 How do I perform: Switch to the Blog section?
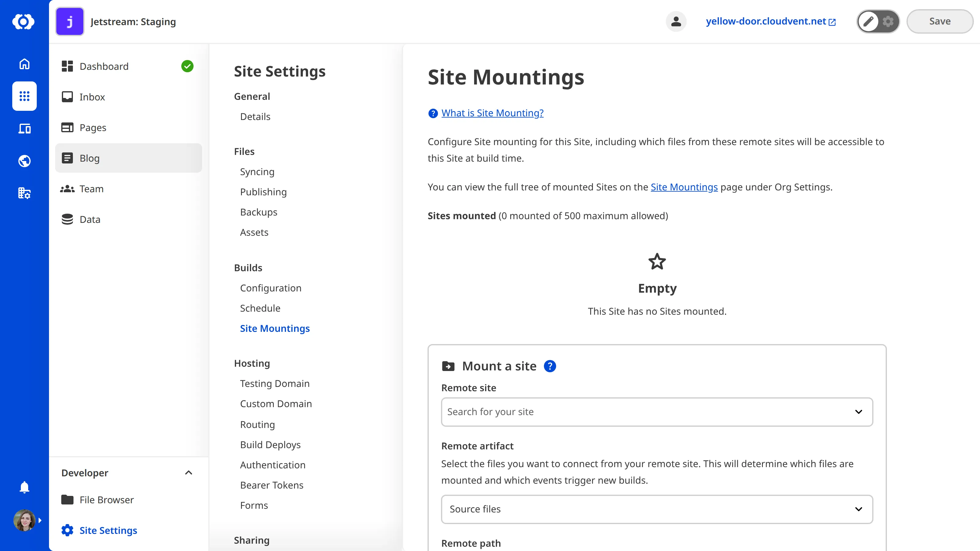(89, 158)
